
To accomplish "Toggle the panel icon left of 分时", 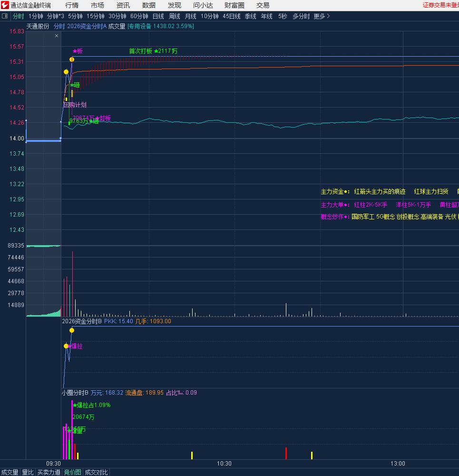I will click(5, 16).
